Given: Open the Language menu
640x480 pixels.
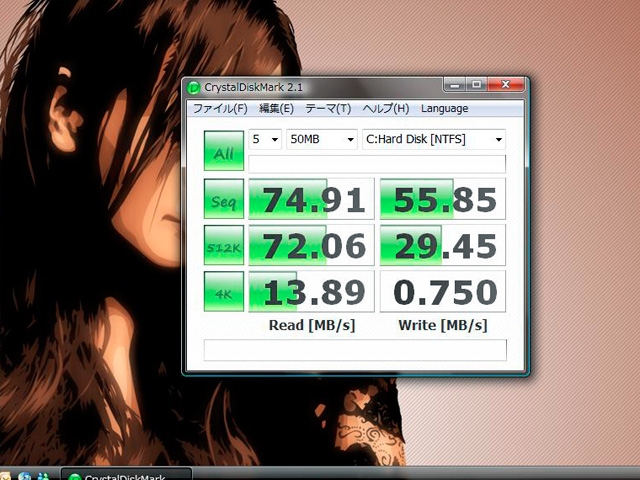Looking at the screenshot, I should 444,109.
